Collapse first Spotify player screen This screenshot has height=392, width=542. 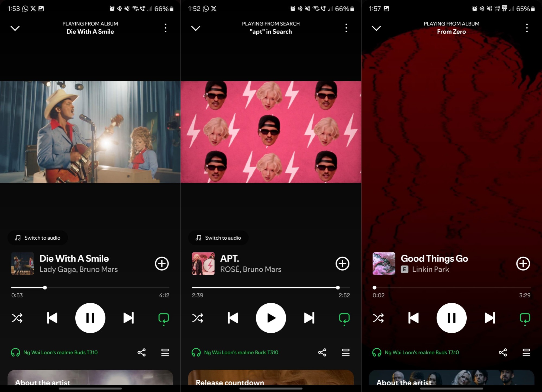(x=15, y=28)
